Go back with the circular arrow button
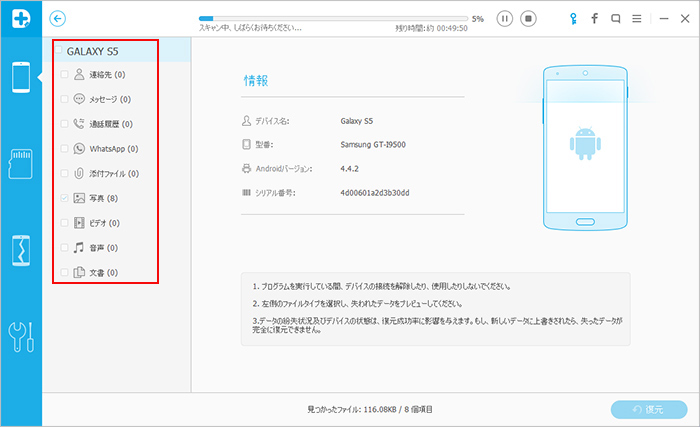 pyautogui.click(x=58, y=19)
